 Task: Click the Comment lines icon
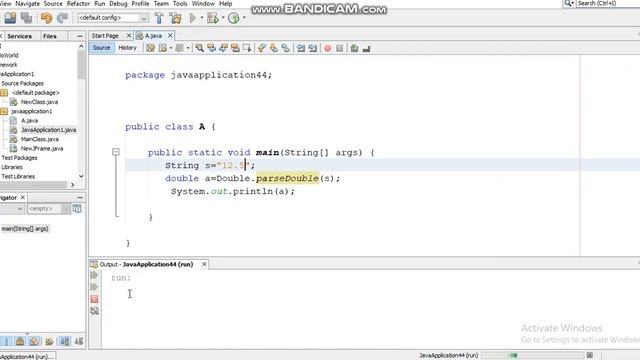pyautogui.click(x=354, y=48)
